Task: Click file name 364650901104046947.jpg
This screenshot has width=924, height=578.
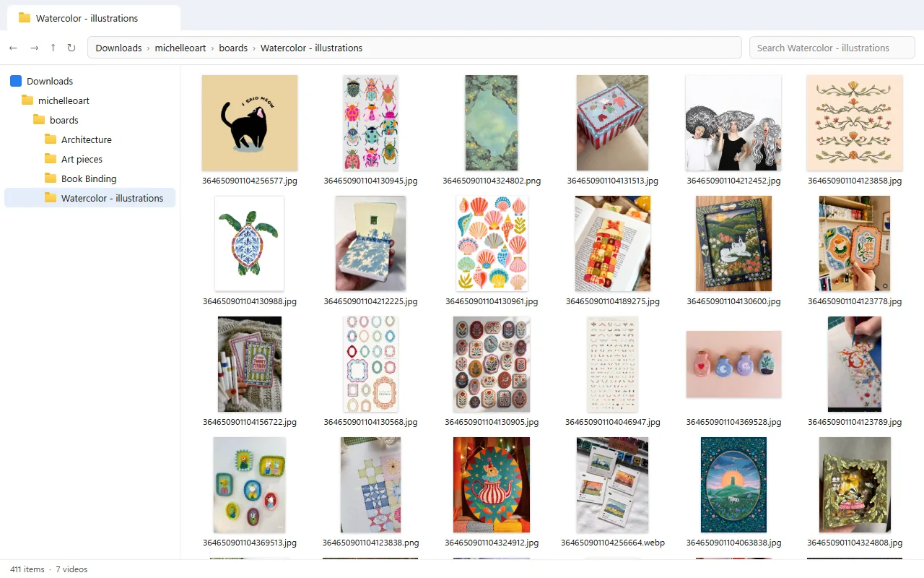Action: [613, 422]
